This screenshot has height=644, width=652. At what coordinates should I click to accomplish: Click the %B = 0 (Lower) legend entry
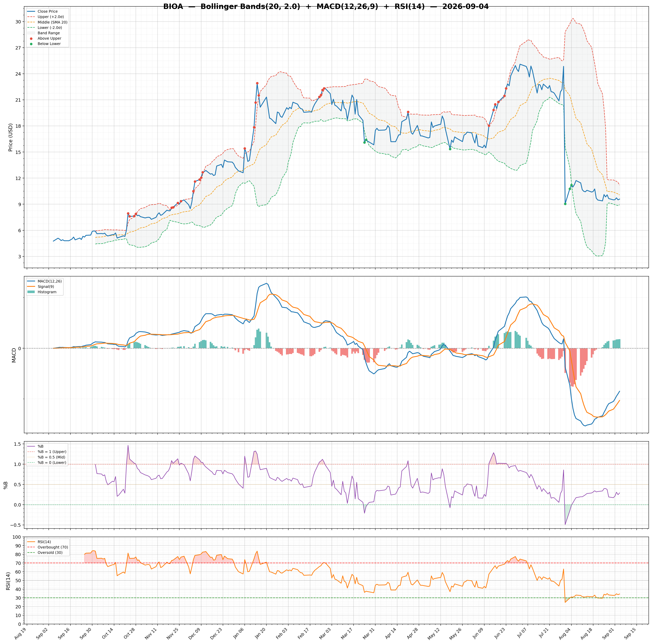47,463
